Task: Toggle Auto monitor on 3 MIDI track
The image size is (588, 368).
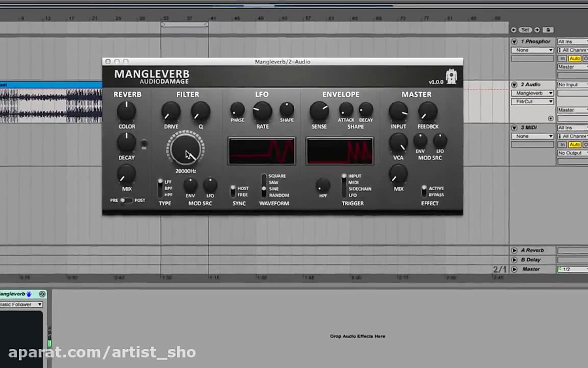Action: point(574,144)
